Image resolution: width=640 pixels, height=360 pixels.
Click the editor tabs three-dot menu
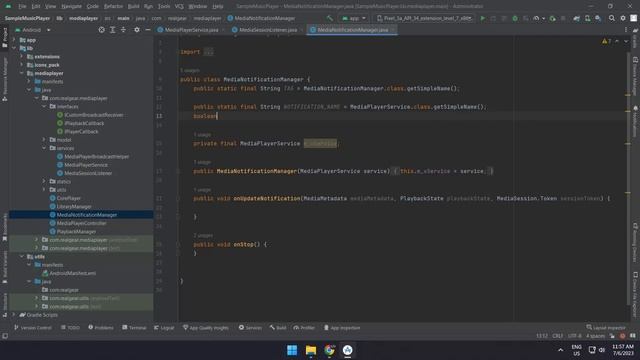click(626, 30)
